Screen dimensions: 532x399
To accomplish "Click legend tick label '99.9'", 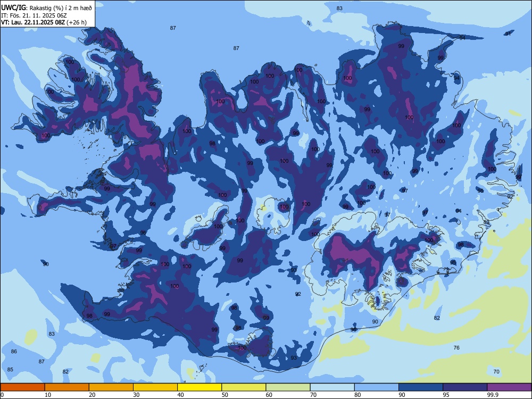I will [493, 395].
